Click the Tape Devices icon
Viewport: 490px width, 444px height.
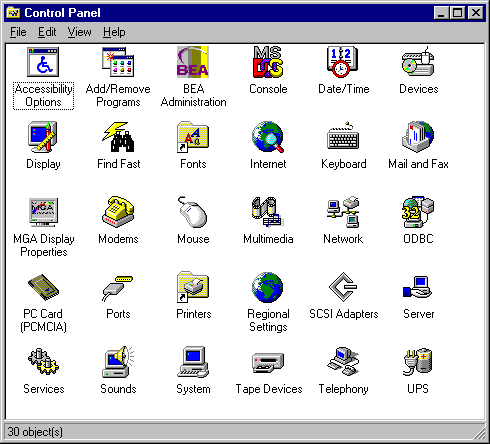coord(268,362)
